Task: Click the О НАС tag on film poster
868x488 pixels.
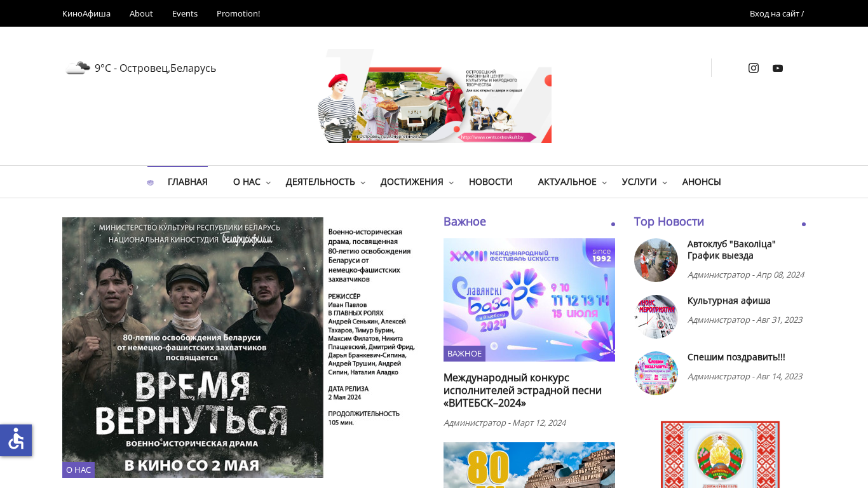Action: pos(78,470)
